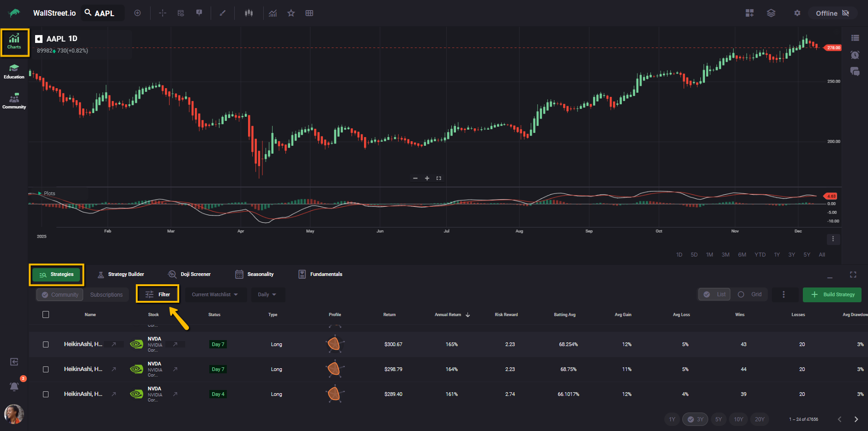The image size is (868, 431).
Task: Select the candlestick chart type icon
Action: [x=249, y=13]
